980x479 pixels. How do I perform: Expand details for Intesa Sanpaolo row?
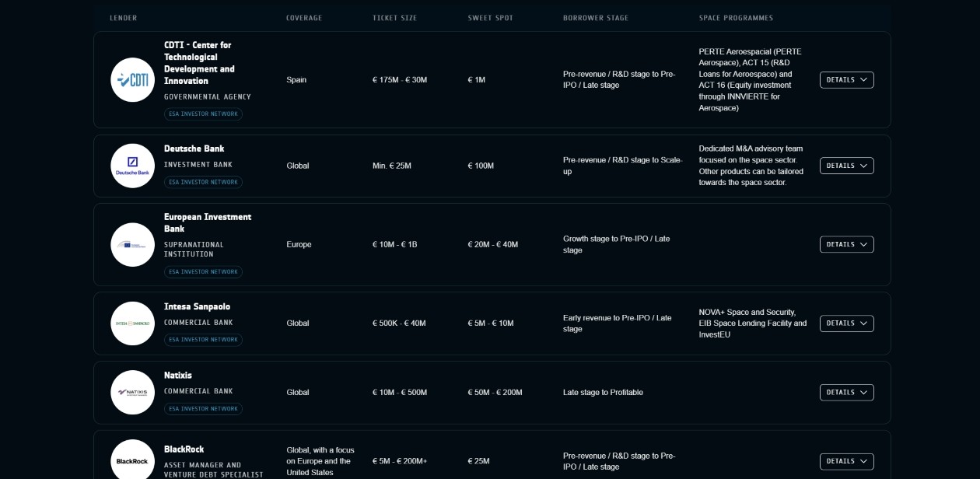(x=846, y=323)
